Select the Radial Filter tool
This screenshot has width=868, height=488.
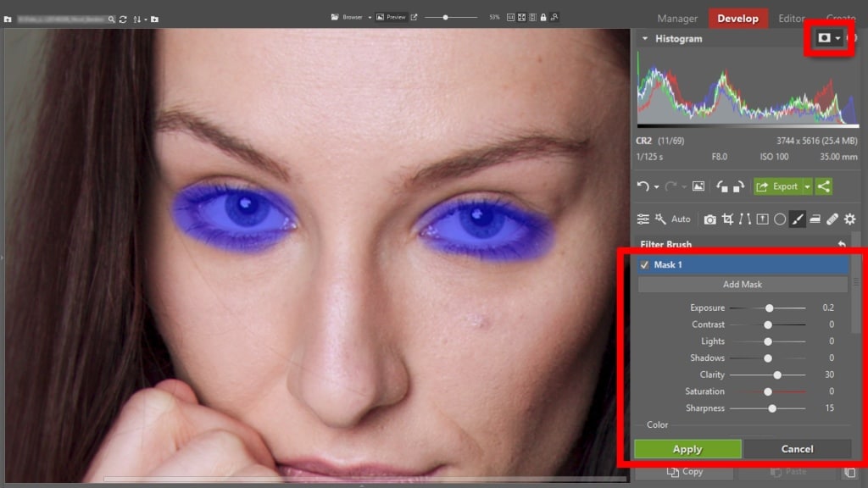point(779,219)
